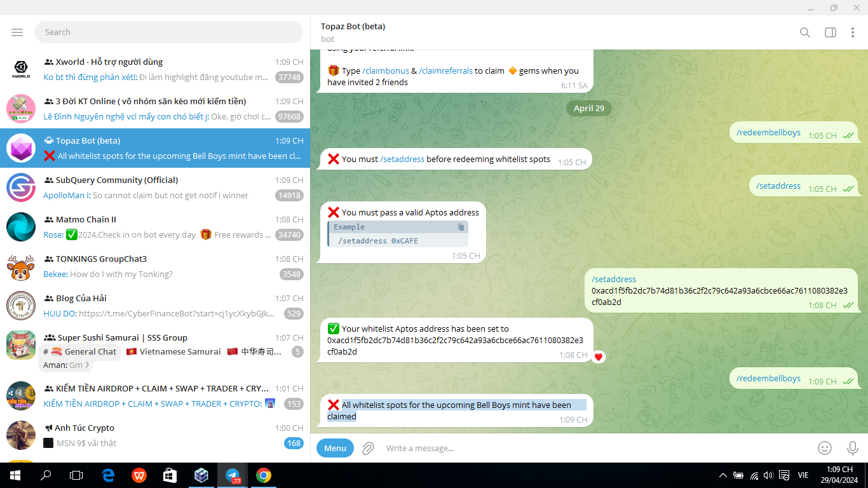
Task: Copy the example code block
Action: 461,227
